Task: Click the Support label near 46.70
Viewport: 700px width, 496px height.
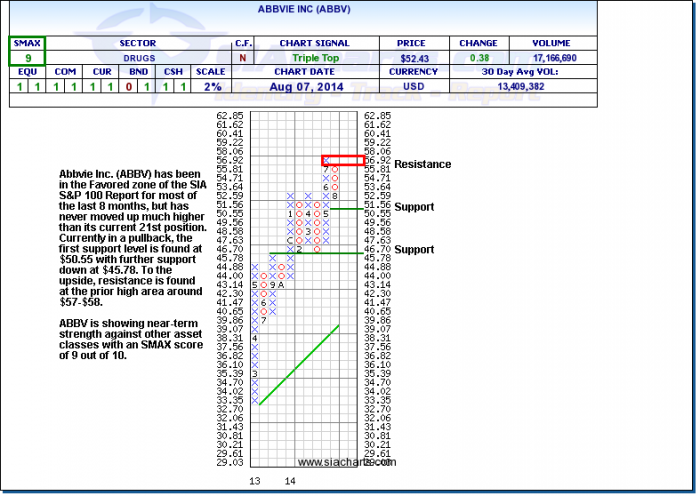Action: click(x=414, y=249)
